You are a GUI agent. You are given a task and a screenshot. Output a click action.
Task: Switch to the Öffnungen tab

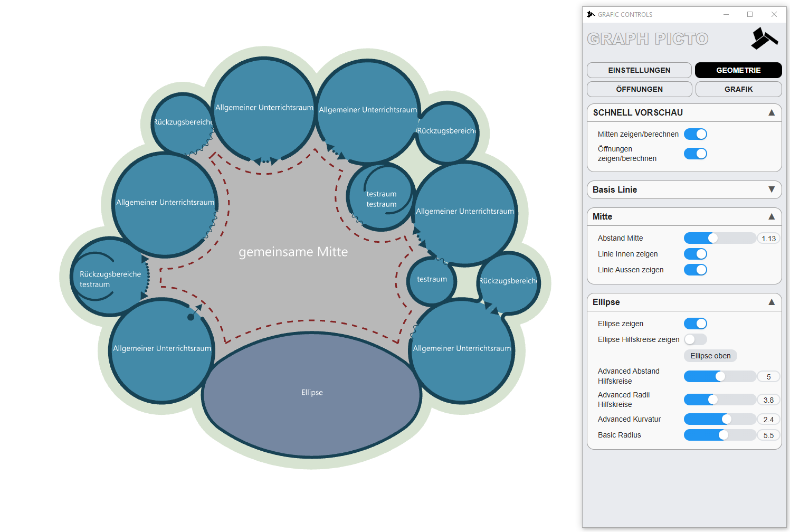pyautogui.click(x=639, y=89)
